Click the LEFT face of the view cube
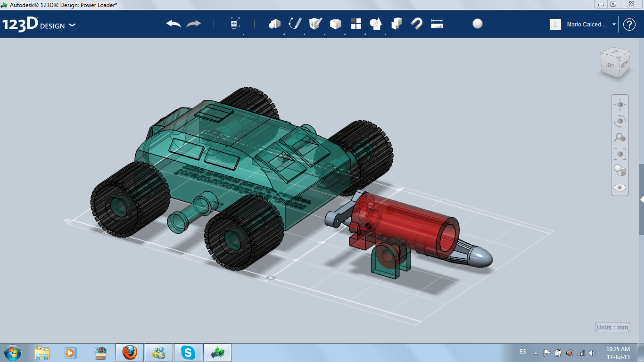The height and width of the screenshot is (362, 644). tap(610, 66)
